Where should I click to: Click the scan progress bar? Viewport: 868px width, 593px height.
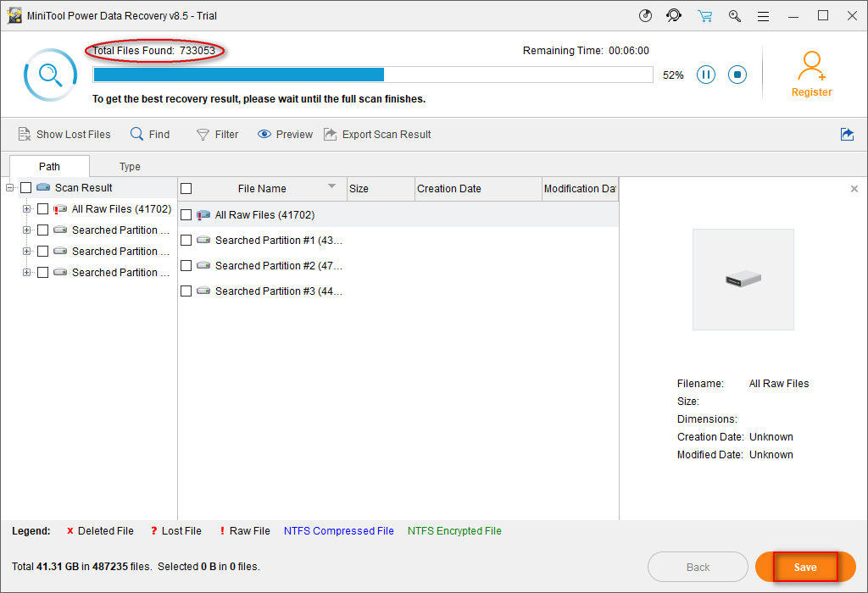tap(373, 75)
